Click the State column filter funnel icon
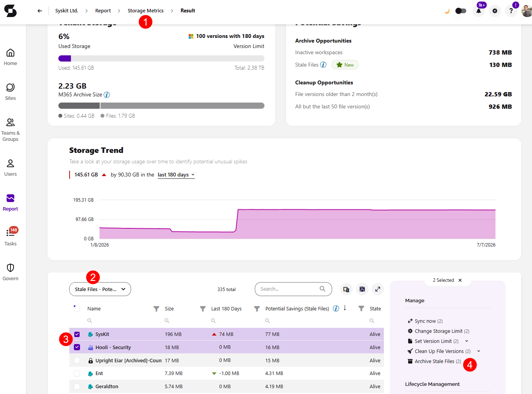This screenshot has width=532, height=394. click(x=361, y=308)
